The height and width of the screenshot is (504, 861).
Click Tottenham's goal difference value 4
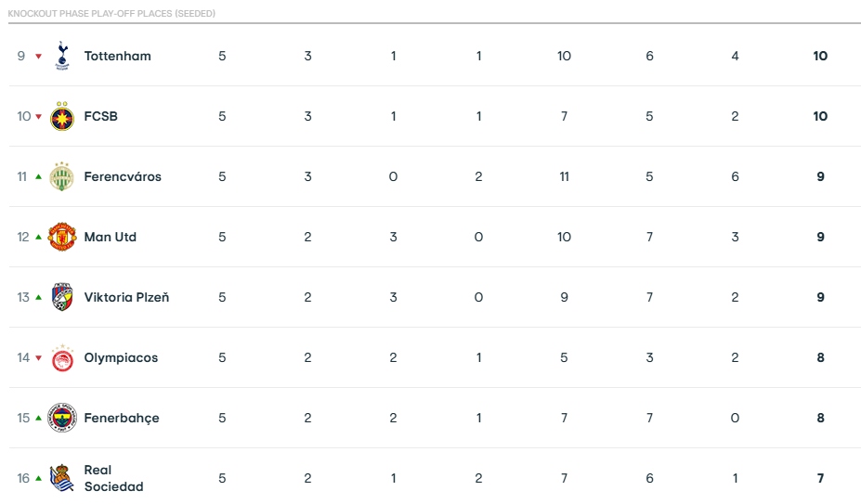(x=735, y=56)
